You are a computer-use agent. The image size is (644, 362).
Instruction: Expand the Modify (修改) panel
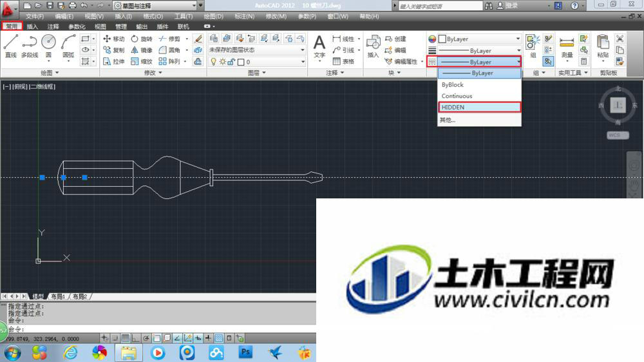click(153, 73)
